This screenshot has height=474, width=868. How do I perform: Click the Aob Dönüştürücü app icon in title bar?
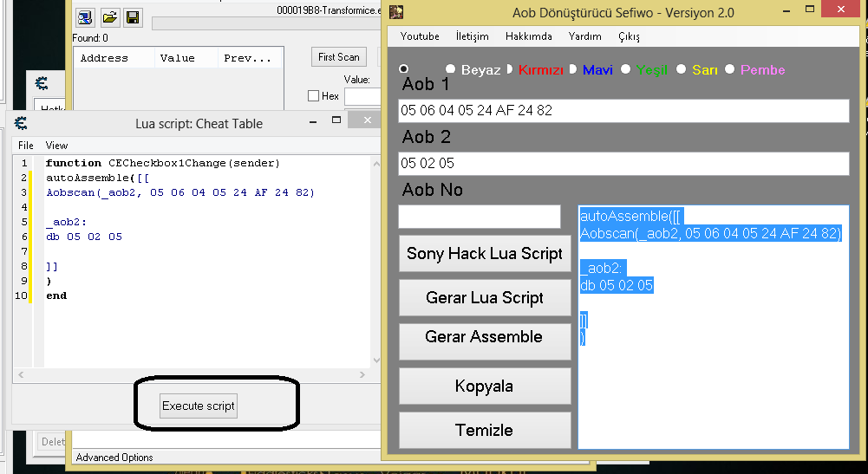396,11
